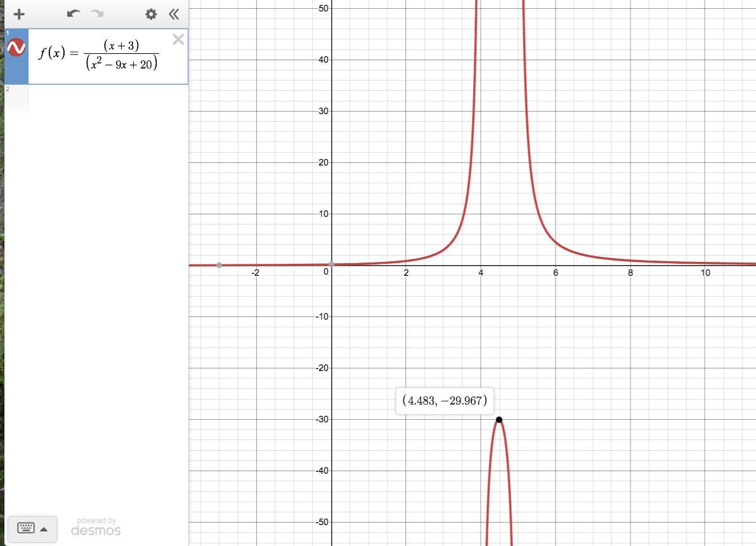
Task: Click the gray y-intercept point at origin
Action: [x=331, y=264]
